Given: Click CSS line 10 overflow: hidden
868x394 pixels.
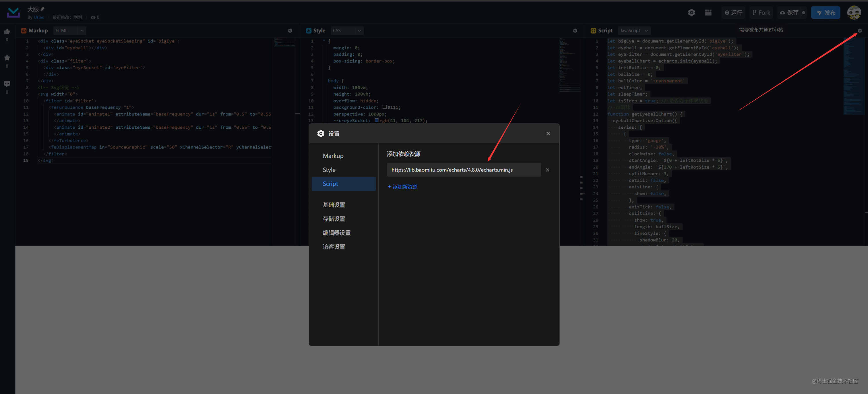Looking at the screenshot, I should pyautogui.click(x=356, y=101).
